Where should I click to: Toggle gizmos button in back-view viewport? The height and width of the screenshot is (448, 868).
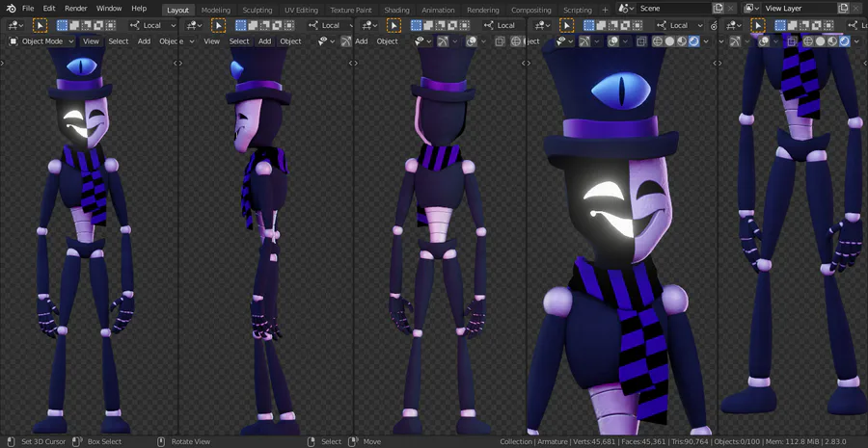[443, 40]
